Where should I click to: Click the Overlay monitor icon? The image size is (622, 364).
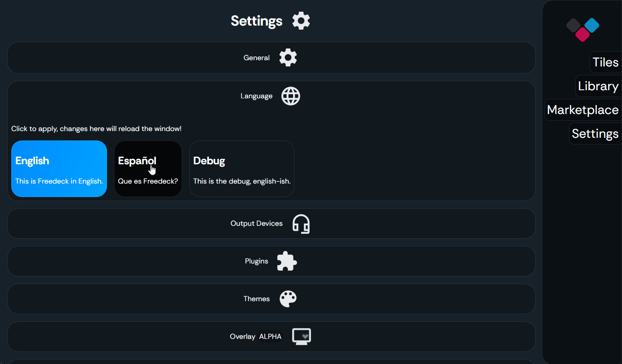(302, 337)
